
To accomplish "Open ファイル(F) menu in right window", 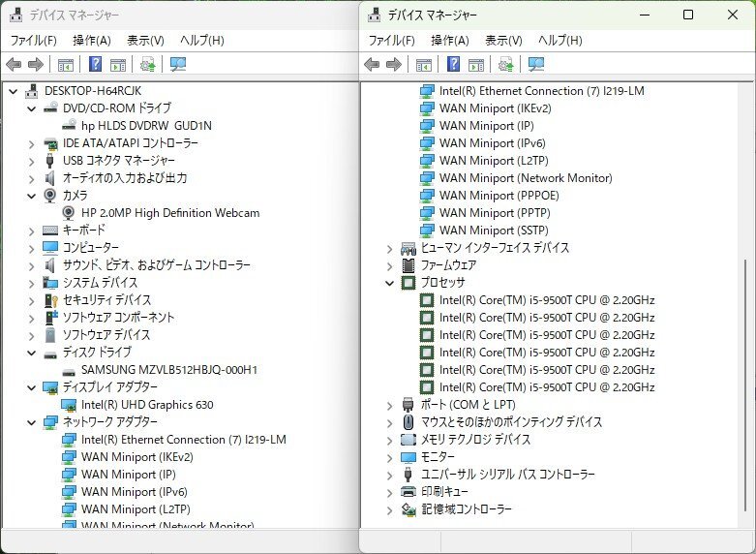I will [x=391, y=41].
